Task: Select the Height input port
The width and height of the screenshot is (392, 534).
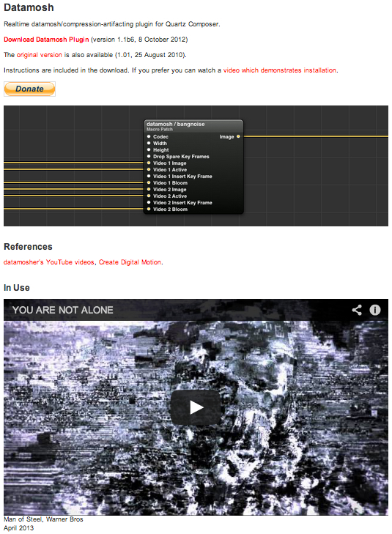Action: pos(149,150)
